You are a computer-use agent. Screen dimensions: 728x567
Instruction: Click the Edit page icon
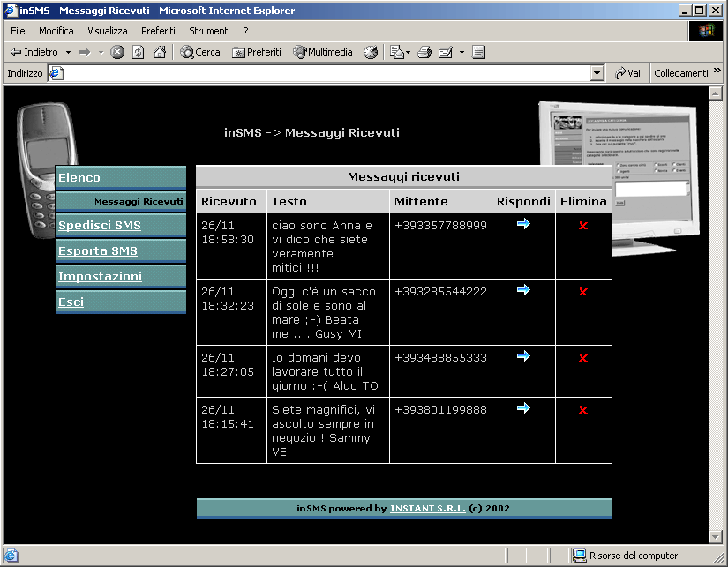446,52
